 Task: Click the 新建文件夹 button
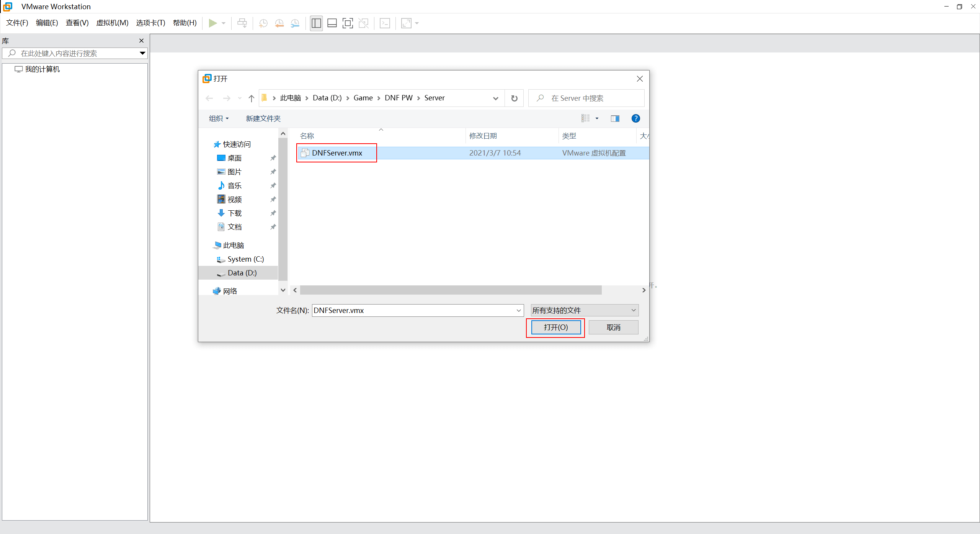click(x=263, y=119)
